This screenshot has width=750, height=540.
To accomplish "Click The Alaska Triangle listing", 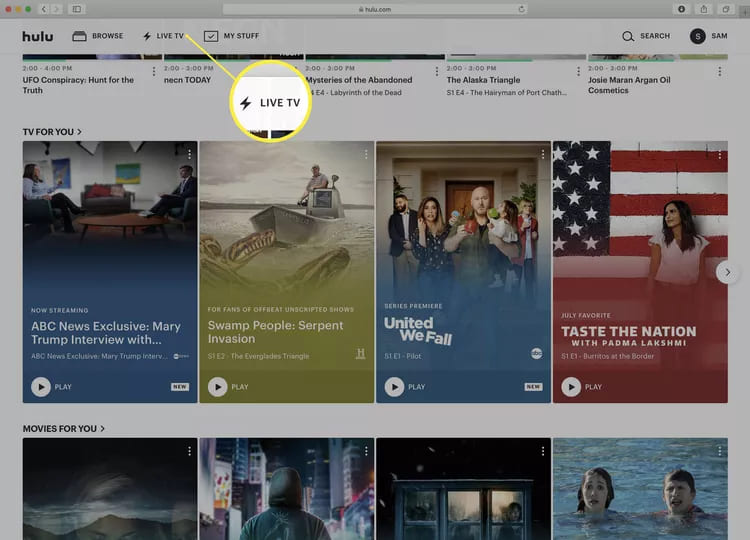I will click(483, 80).
